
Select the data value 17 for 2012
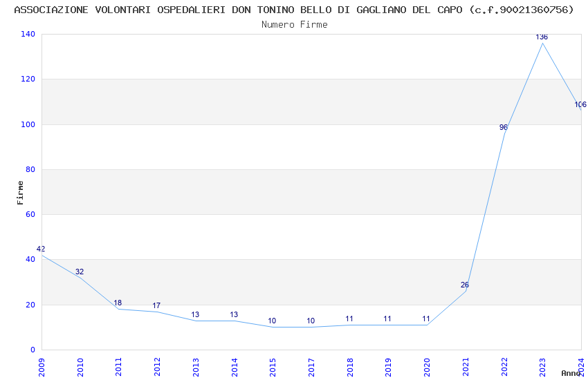point(156,305)
